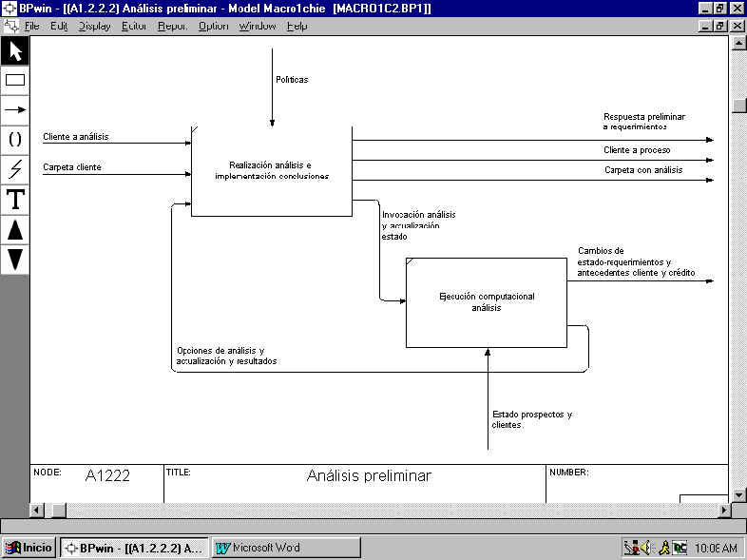Click the vertical scrollbar down arrow
Viewport: 747px width, 560px height.
(738, 494)
